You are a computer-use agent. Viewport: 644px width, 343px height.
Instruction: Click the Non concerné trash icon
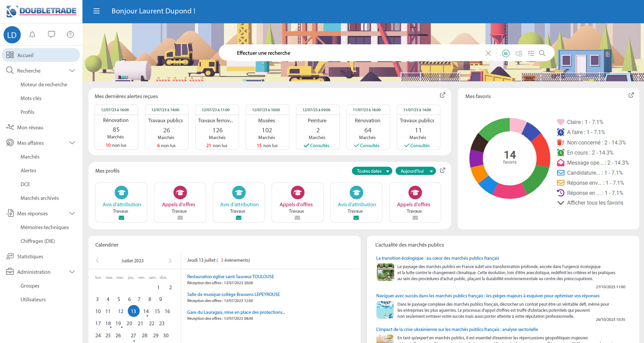click(561, 142)
